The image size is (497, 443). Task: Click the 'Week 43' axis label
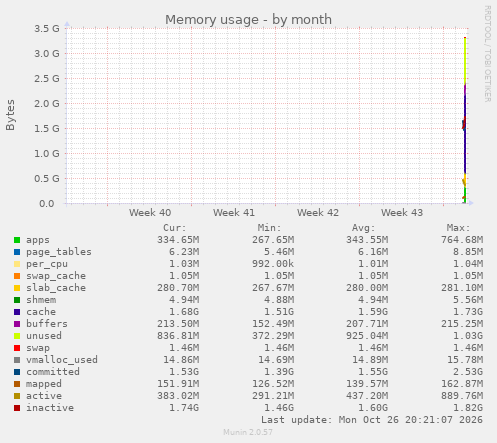click(x=402, y=213)
